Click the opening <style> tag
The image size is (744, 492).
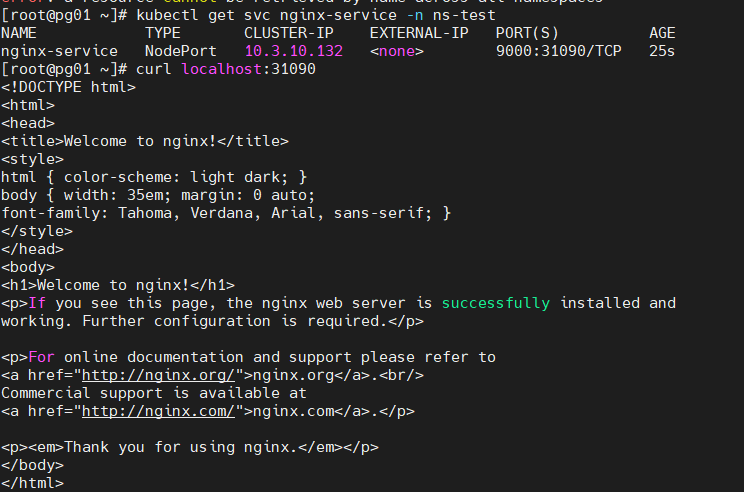32,159
